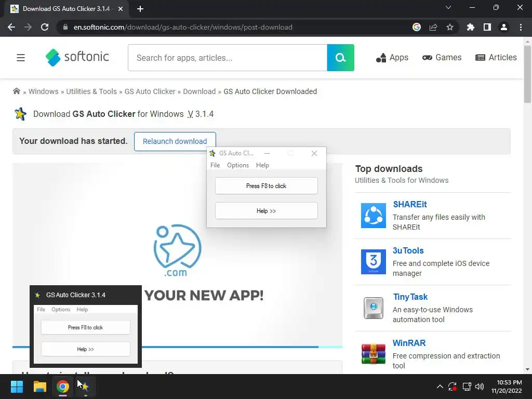
Task: Bookmark this page with the star icon
Action: 450,27
